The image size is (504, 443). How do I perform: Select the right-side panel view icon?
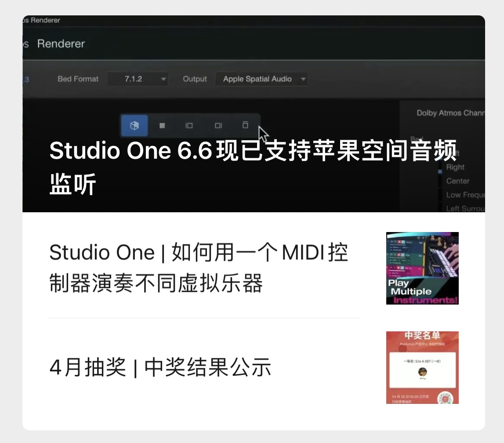(218, 125)
